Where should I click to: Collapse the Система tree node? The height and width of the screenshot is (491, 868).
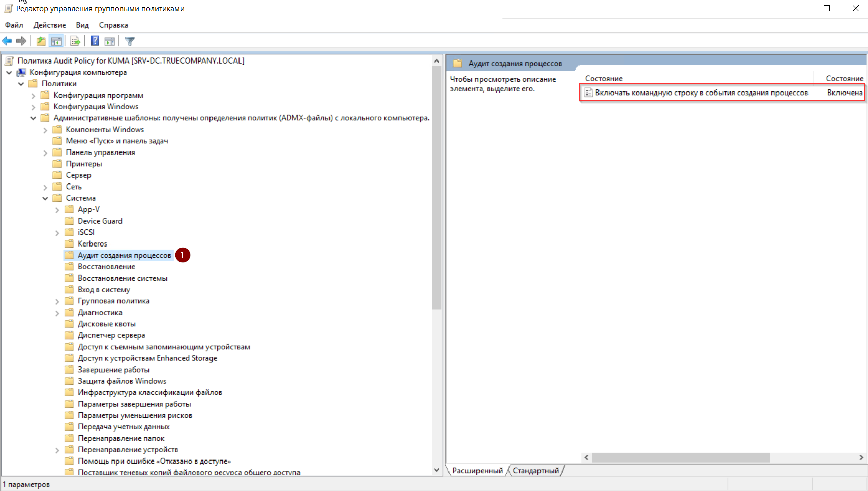45,198
